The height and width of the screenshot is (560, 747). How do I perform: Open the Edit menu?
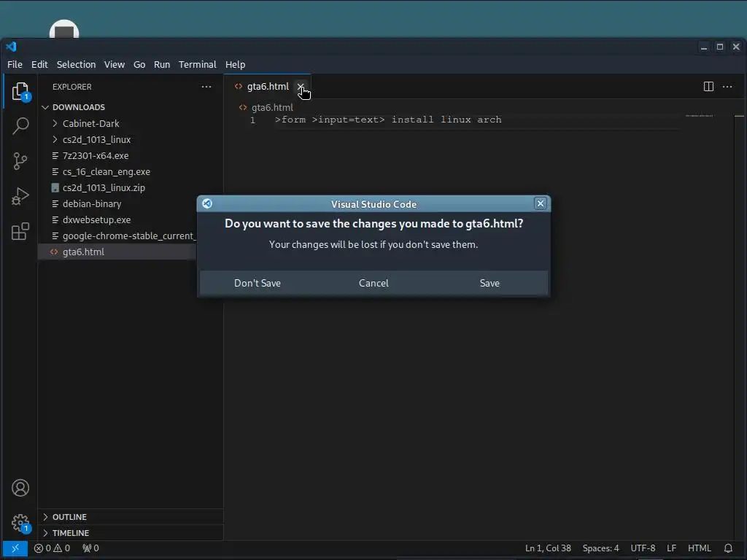[x=39, y=64]
